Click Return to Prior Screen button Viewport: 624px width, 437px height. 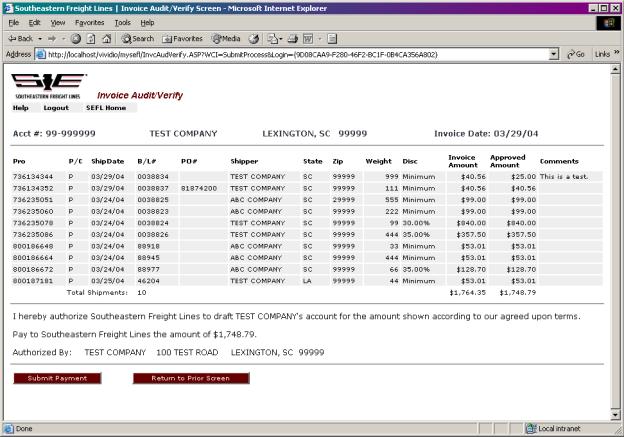pos(190,378)
